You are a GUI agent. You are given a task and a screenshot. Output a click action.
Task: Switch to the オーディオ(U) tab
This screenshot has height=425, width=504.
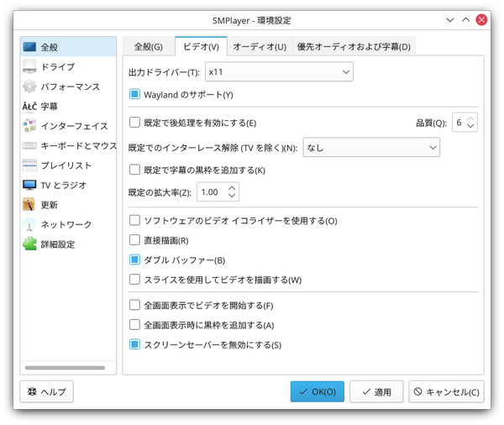260,46
